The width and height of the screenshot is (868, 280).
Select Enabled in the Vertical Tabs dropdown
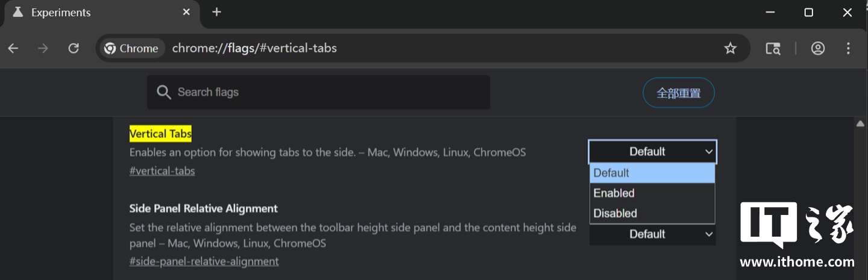(614, 193)
